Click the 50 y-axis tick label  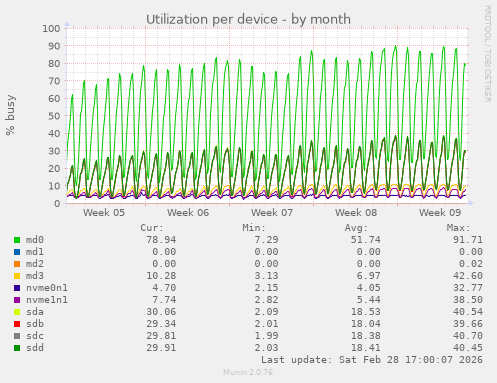click(x=54, y=116)
